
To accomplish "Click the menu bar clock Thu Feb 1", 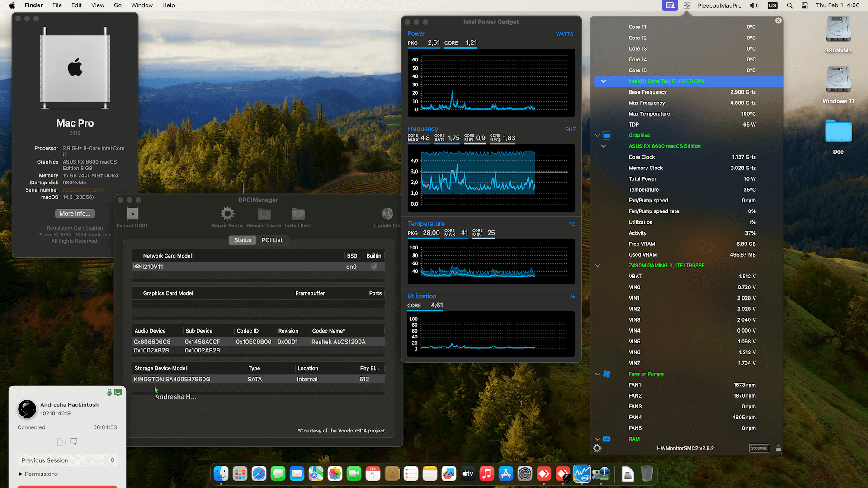I will pos(837,5).
